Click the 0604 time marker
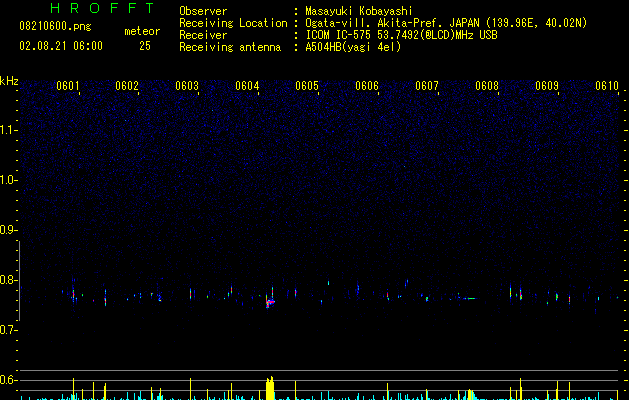Image resolution: width=629 pixels, height=400 pixels. coord(247,86)
